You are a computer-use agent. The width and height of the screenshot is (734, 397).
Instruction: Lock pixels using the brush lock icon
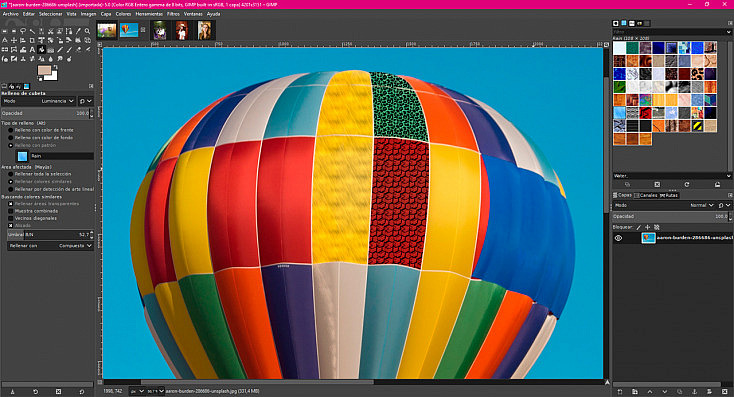(639, 227)
